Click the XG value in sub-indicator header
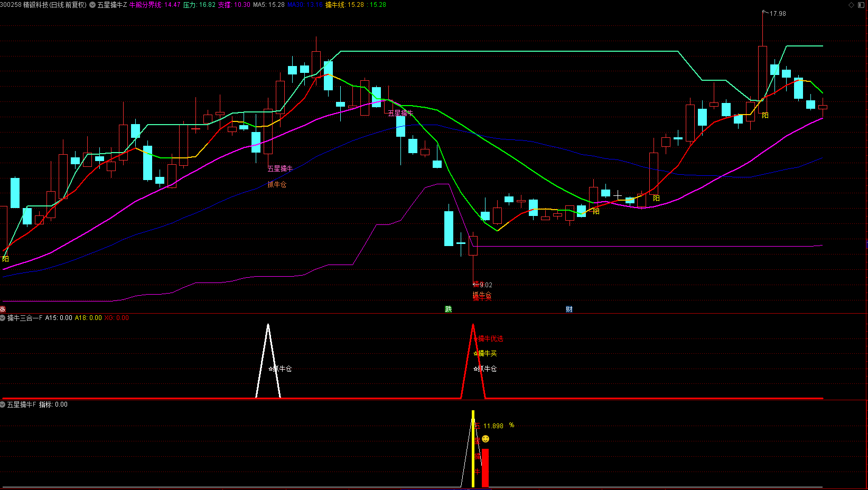Screen dimensions: 868x490 [116, 318]
